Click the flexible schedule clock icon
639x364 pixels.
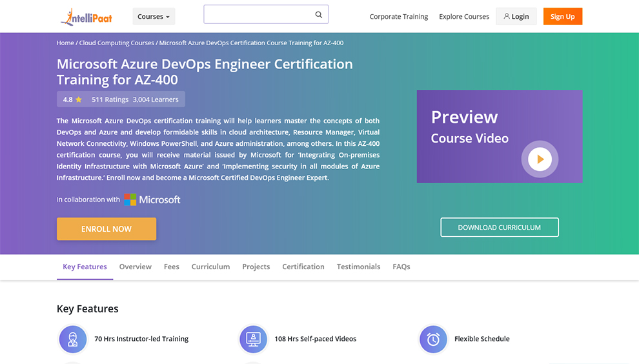[x=433, y=339]
